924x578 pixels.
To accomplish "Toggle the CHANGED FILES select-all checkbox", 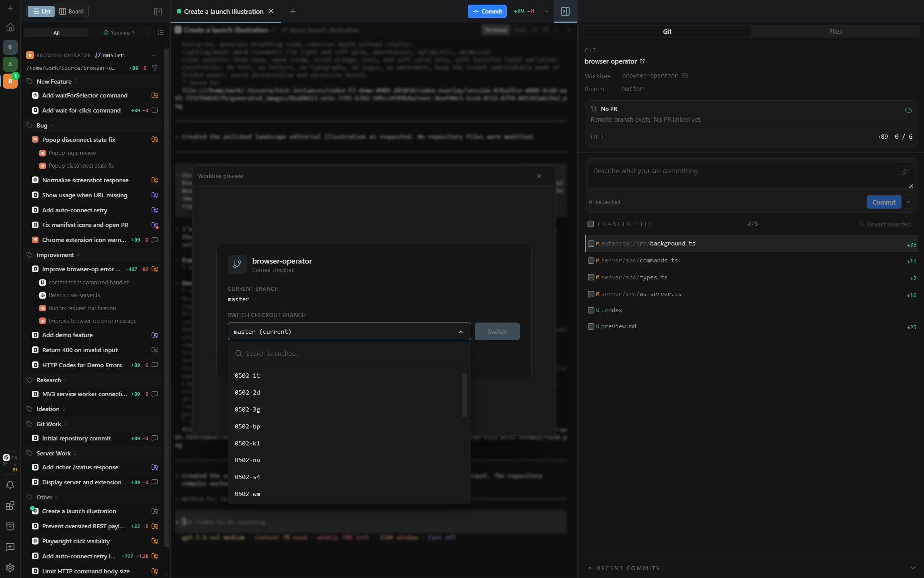I will tap(591, 224).
